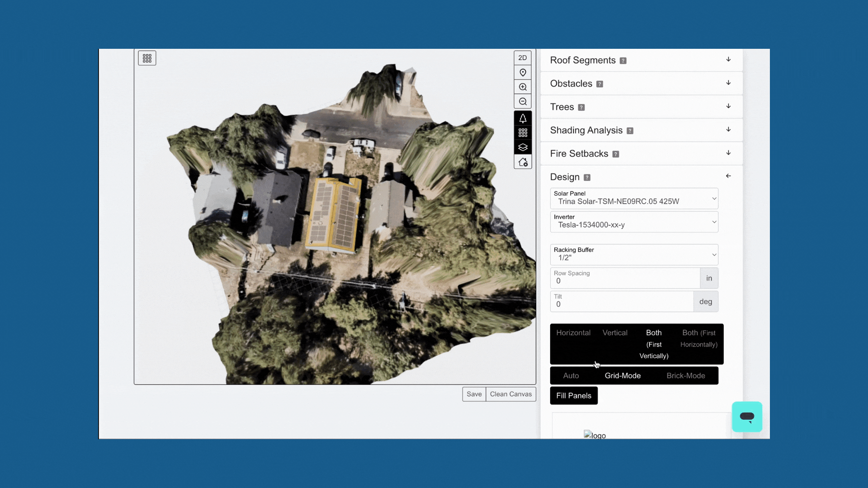The image size is (868, 488).
Task: Toggle the panel grid icon in the map toolbar
Action: pyautogui.click(x=523, y=133)
